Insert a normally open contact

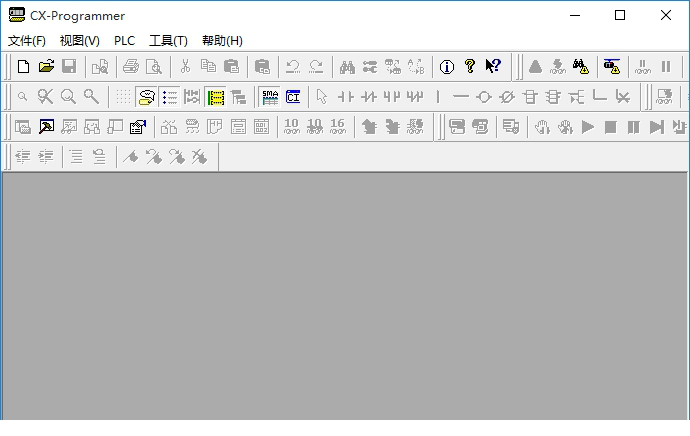click(345, 97)
